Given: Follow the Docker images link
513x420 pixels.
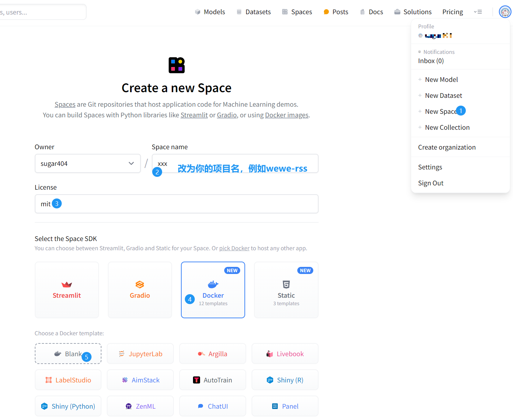Looking at the screenshot, I should coord(287,115).
